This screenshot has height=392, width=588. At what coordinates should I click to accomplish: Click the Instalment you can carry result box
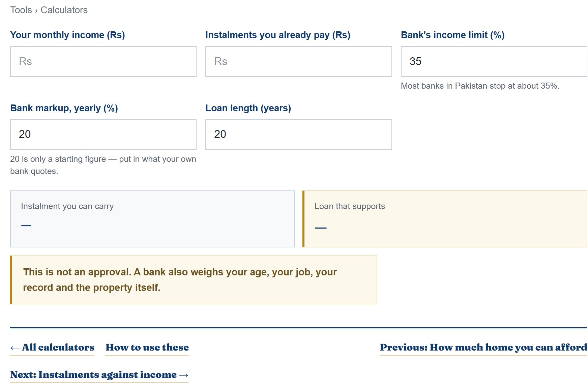click(x=152, y=219)
